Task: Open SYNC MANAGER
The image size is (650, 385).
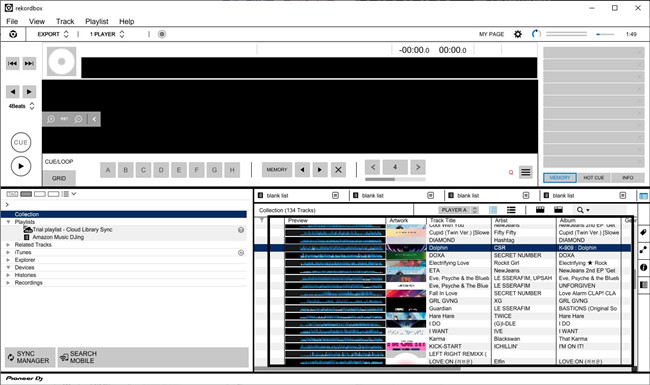Action: point(30,357)
